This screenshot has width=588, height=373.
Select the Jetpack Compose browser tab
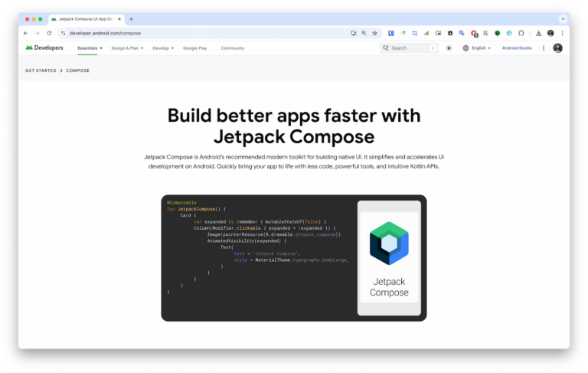[x=87, y=19]
